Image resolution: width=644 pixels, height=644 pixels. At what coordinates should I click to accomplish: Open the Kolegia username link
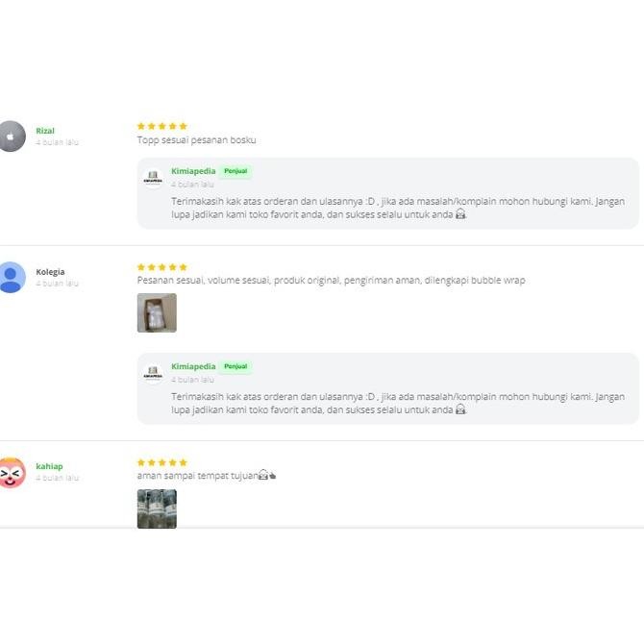pyautogui.click(x=50, y=272)
